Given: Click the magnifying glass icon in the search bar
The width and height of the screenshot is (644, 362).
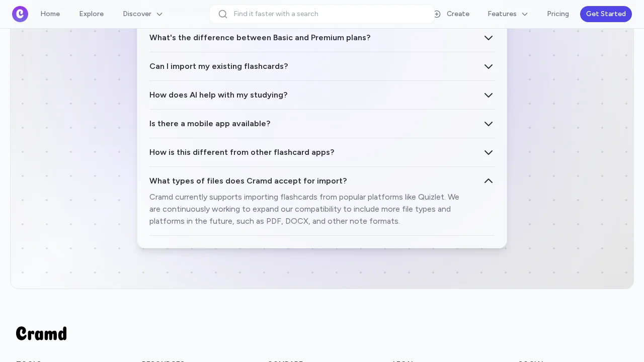Looking at the screenshot, I should [223, 14].
